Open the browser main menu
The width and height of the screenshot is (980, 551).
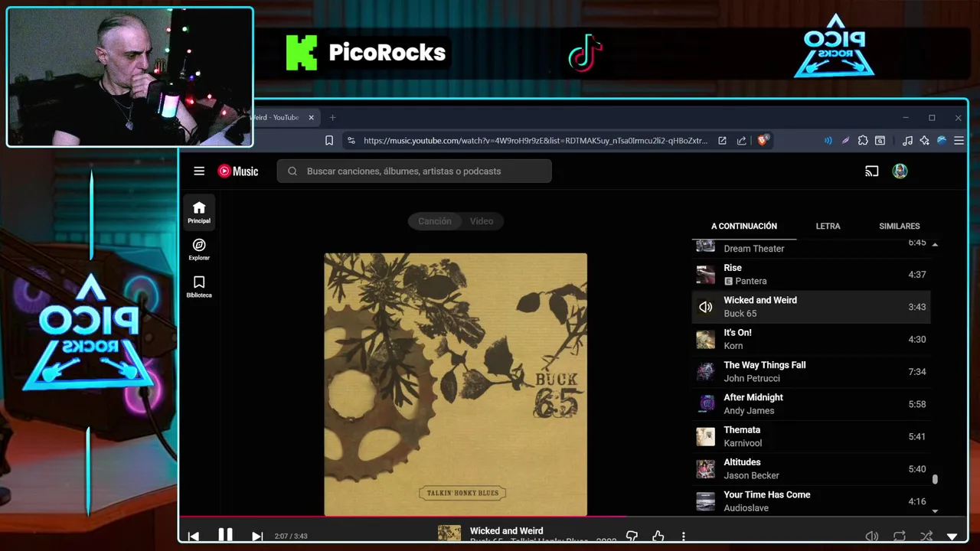tap(959, 141)
